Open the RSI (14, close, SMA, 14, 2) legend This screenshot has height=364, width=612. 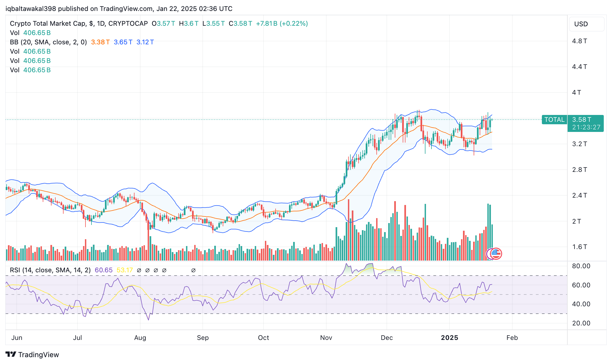click(50, 270)
